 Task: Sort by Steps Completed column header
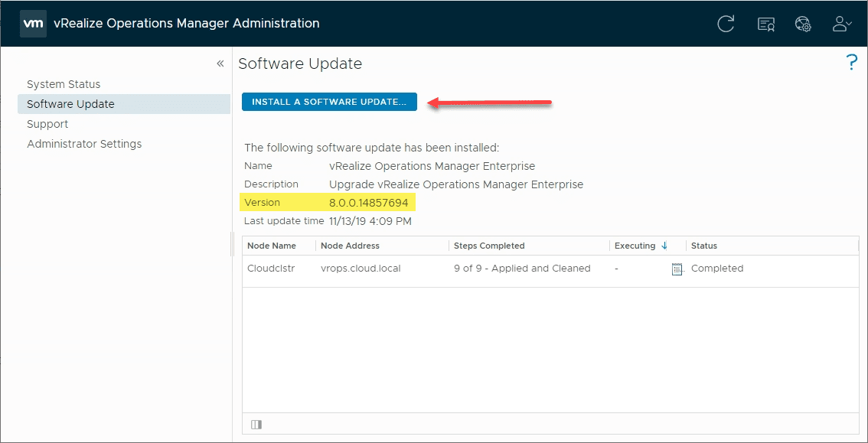pyautogui.click(x=489, y=246)
